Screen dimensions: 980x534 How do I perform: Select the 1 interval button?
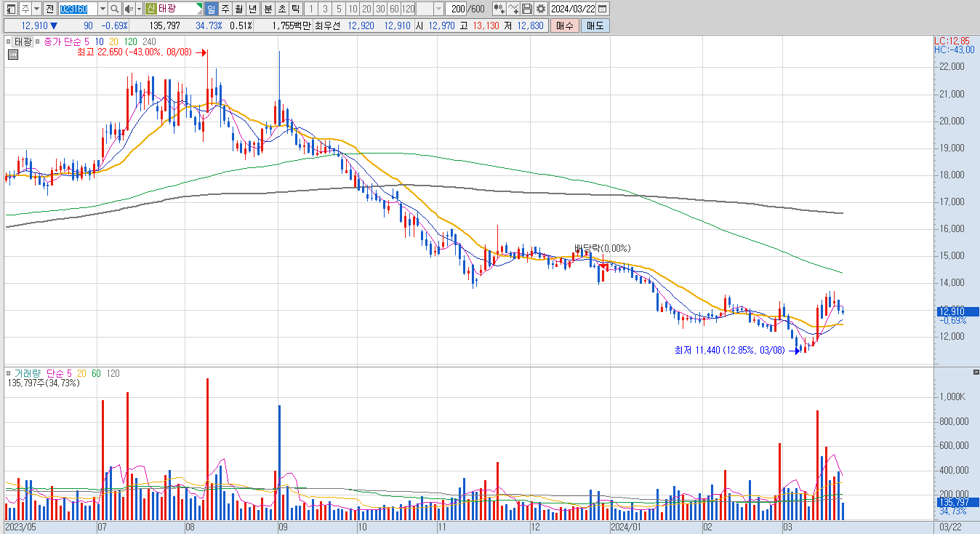(311, 9)
